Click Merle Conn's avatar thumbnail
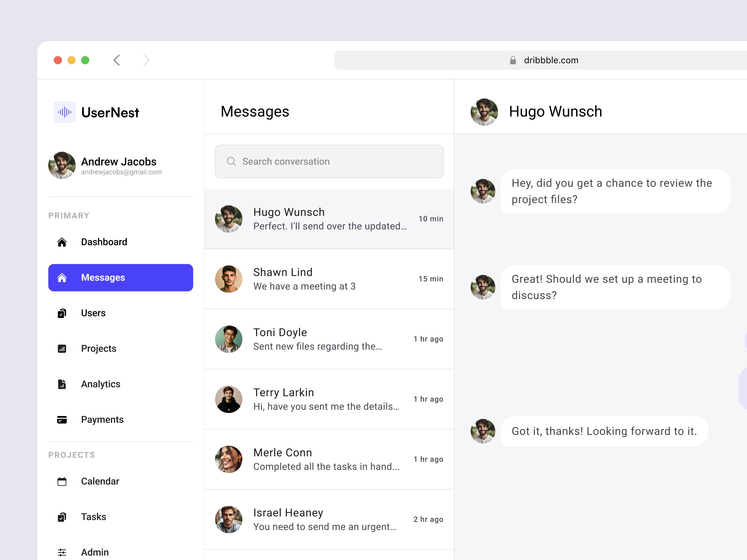 pyautogui.click(x=229, y=459)
